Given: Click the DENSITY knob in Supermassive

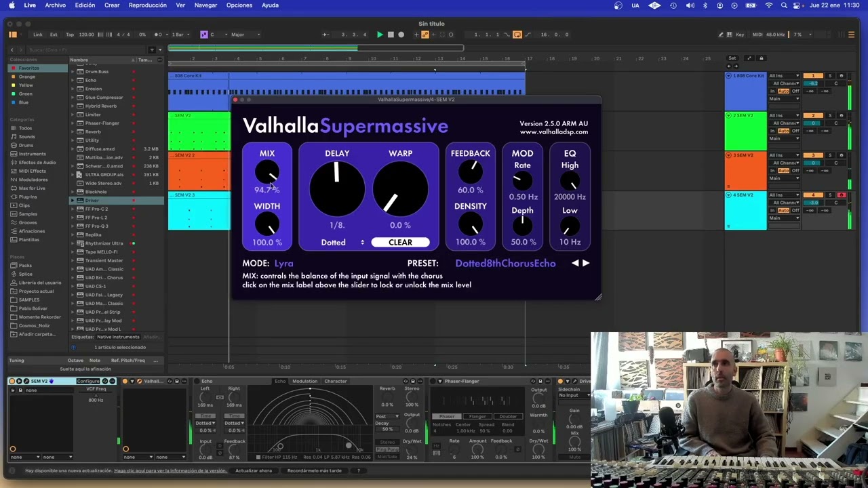Looking at the screenshot, I should click(x=470, y=224).
